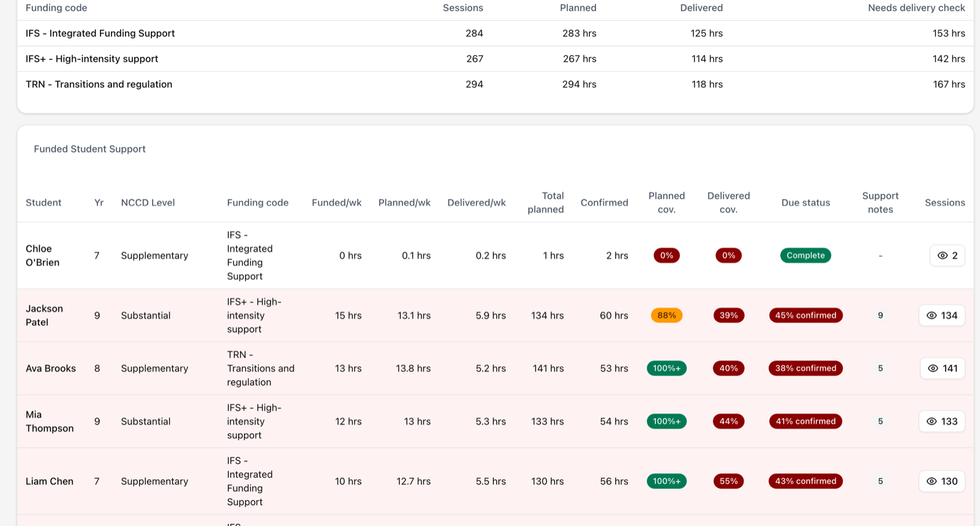Screen dimensions: 980x526
Task: Click the Total planned column header
Action: click(546, 203)
